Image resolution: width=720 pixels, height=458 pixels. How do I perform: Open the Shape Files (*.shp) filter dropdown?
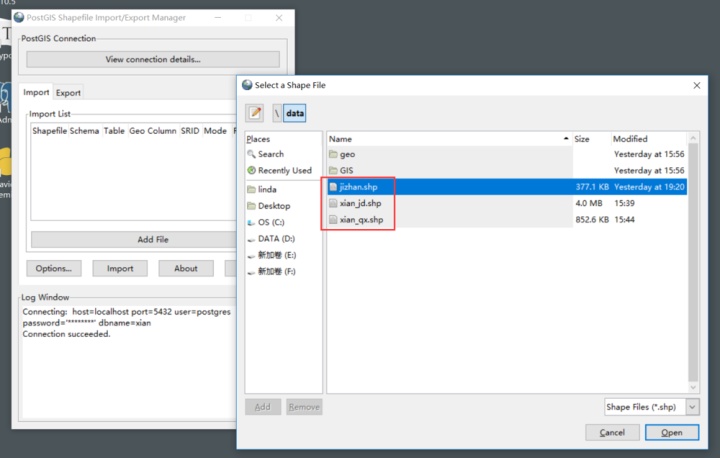point(652,407)
